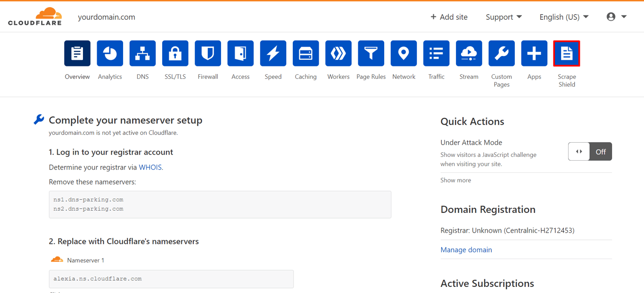Open the Speed optimization icon

(x=273, y=53)
